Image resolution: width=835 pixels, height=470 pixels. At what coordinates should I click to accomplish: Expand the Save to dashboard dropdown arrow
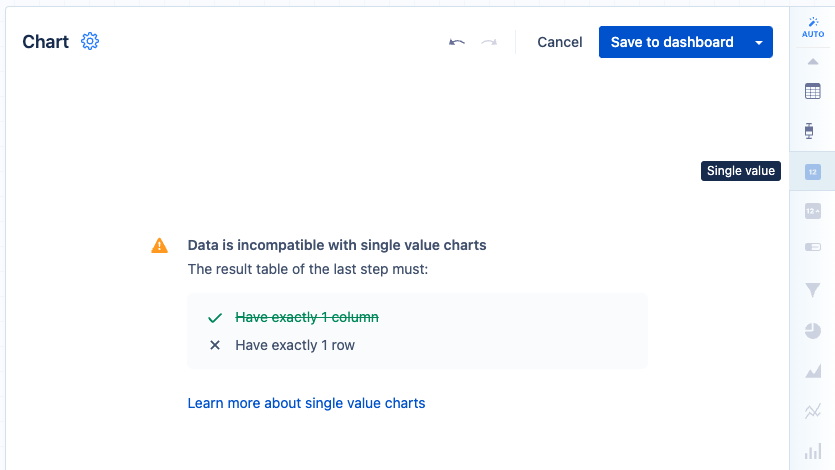pyautogui.click(x=759, y=42)
